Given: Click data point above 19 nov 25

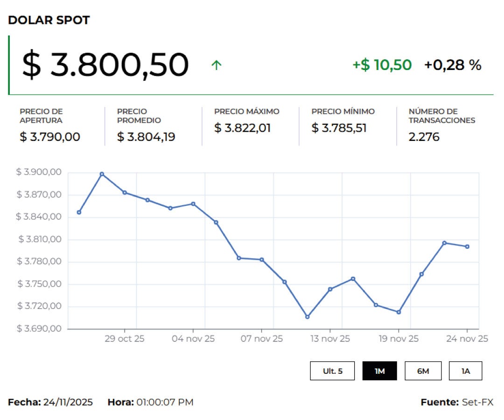Looking at the screenshot, I should point(399,312).
